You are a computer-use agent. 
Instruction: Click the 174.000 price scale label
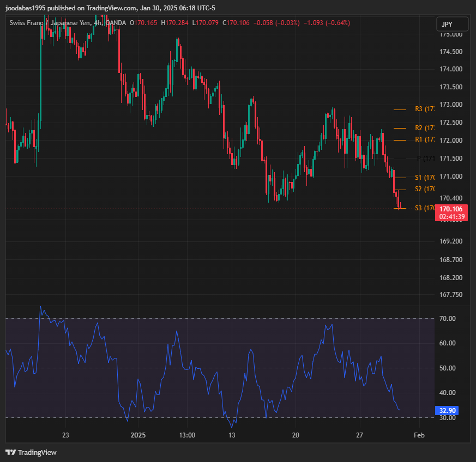(451, 69)
